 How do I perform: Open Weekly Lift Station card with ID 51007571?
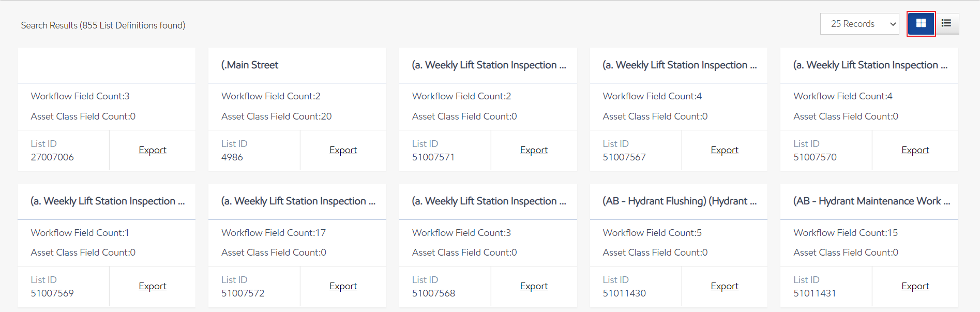point(488,65)
